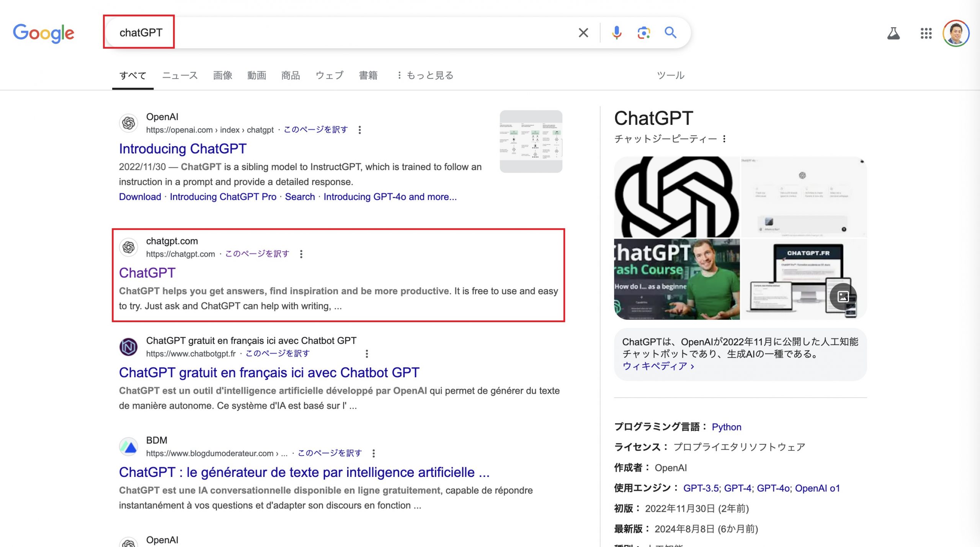Open the CHATGPT.FR devices image
Image resolution: width=980 pixels, height=547 pixels.
click(804, 279)
